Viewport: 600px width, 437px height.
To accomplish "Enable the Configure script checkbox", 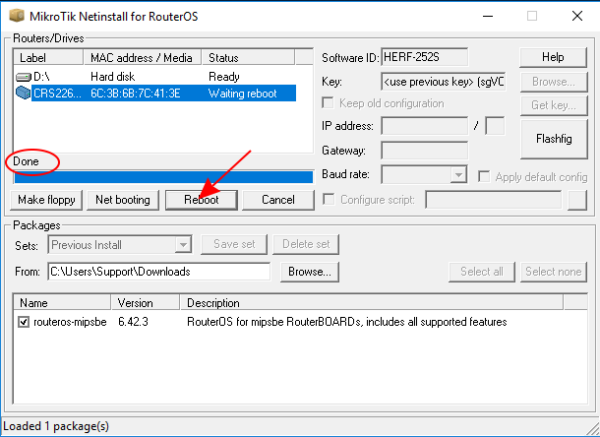I will pos(329,199).
